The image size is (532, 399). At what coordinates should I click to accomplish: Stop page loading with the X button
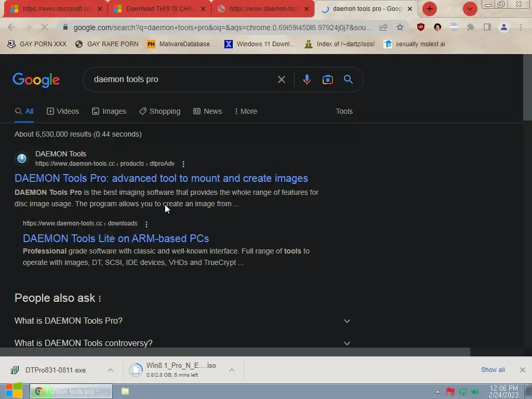(45, 27)
